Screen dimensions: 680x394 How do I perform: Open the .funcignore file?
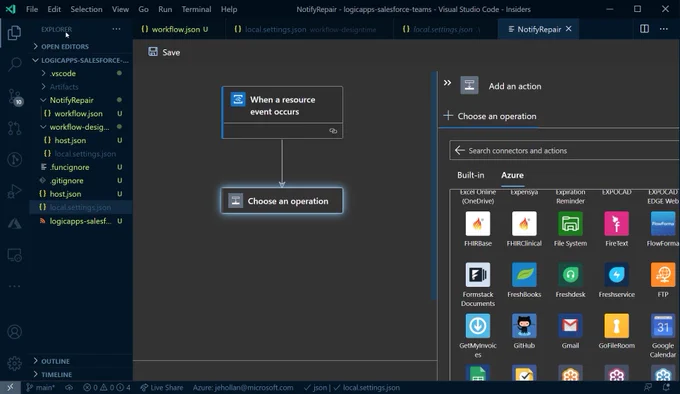pyautogui.click(x=81, y=167)
